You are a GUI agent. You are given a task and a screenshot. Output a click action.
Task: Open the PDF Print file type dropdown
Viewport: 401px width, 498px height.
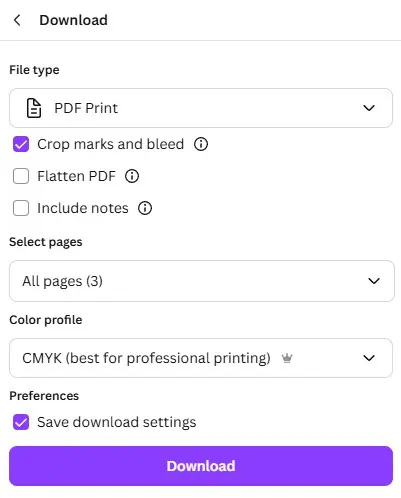click(x=201, y=108)
